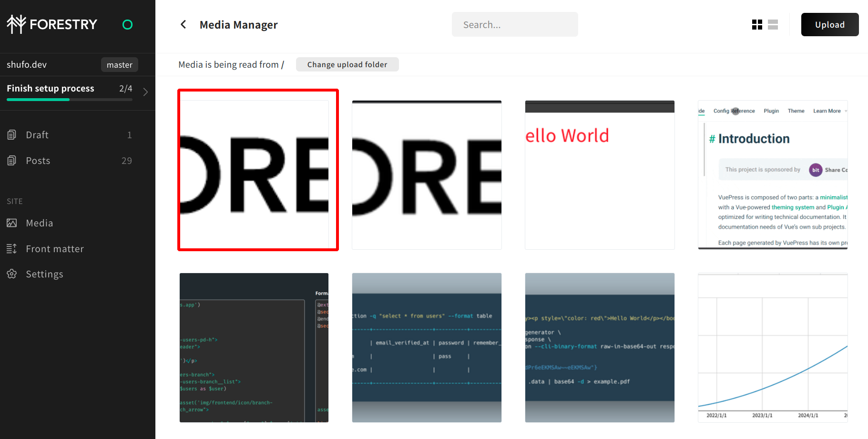Click the Front matter icon
This screenshot has width=868, height=439.
coord(12,249)
